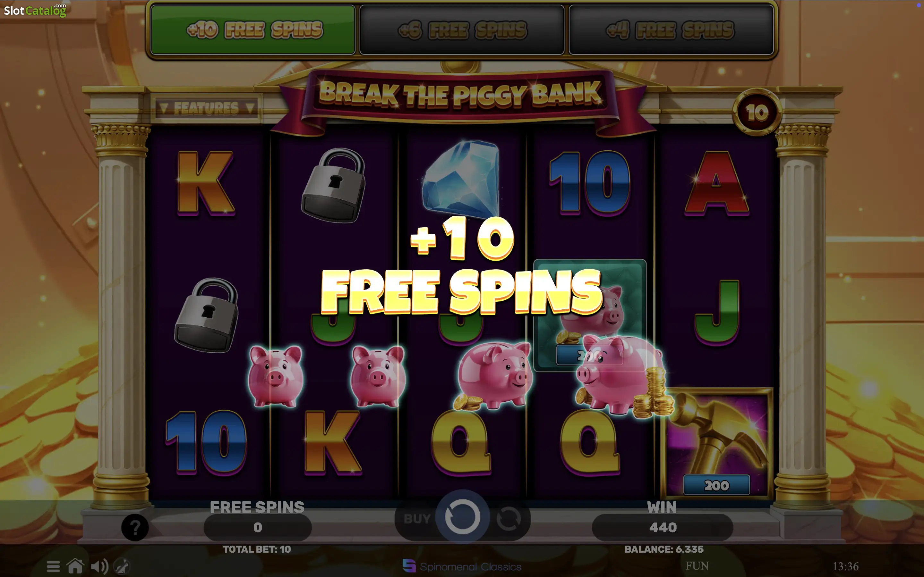The height and width of the screenshot is (577, 924).
Task: Mute the game sound speaker icon
Action: point(99,566)
